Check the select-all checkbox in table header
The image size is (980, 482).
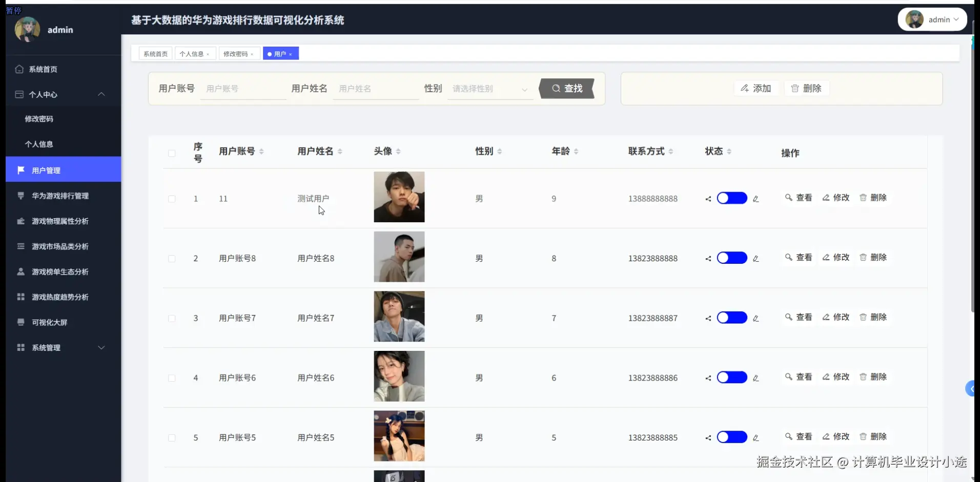[172, 153]
